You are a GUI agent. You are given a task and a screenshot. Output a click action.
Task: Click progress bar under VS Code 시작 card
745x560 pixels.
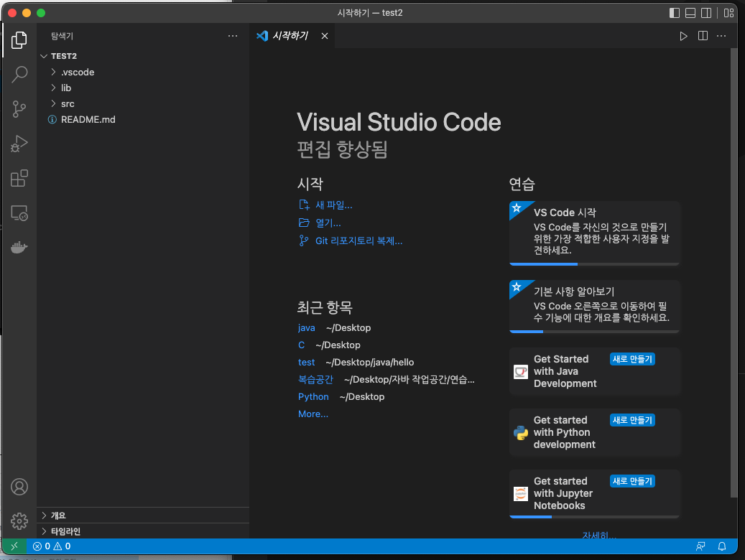click(594, 264)
